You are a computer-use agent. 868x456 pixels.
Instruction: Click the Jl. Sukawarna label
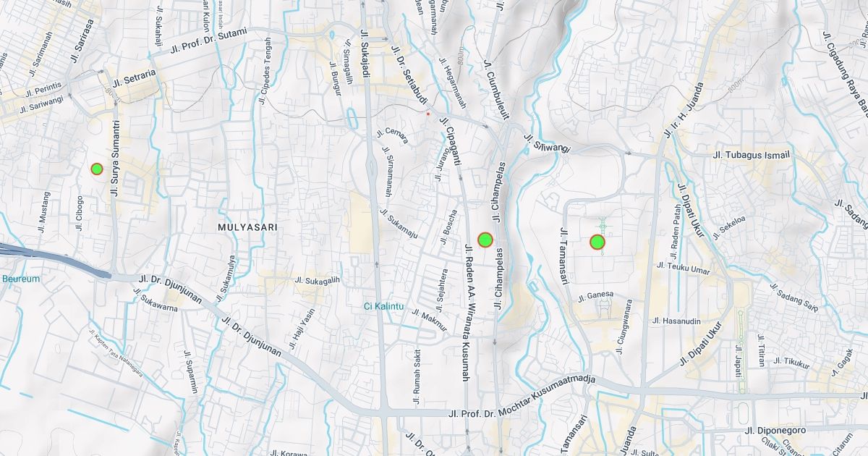(155, 299)
